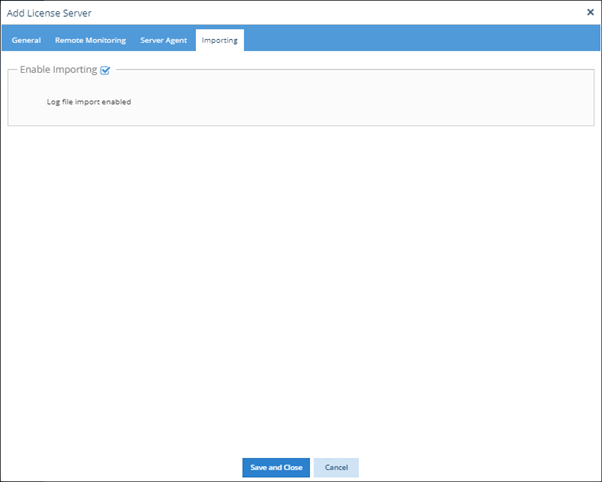Click the 'Enable Importing' label
Screen dimensions: 602x482
pos(58,70)
